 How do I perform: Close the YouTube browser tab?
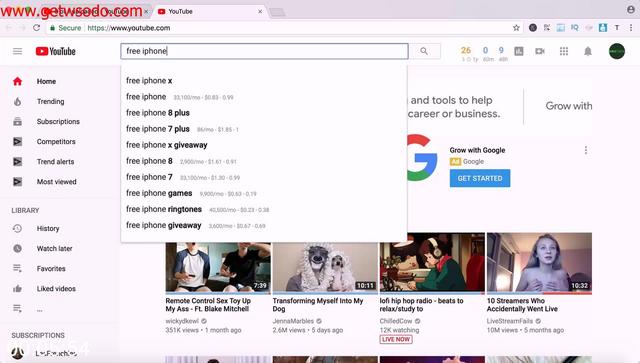click(260, 11)
